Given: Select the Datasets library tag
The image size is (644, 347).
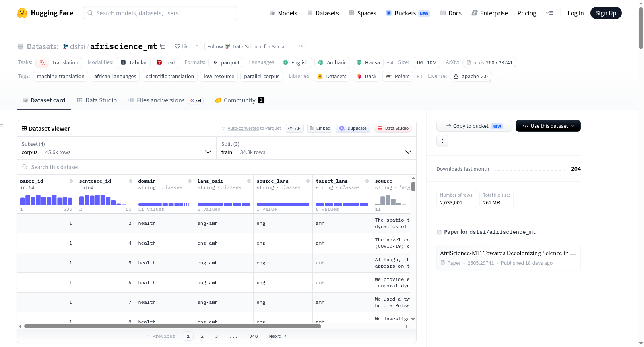Looking at the screenshot, I should pos(332,76).
